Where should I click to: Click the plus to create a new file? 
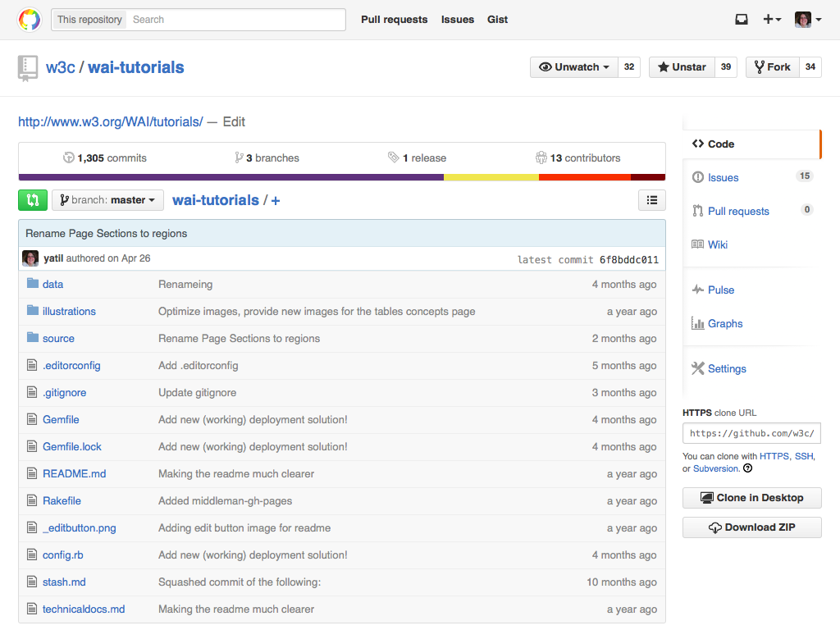click(276, 201)
